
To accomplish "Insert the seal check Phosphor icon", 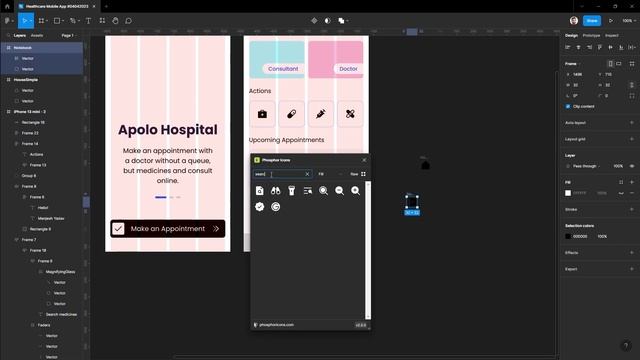I will 260,207.
